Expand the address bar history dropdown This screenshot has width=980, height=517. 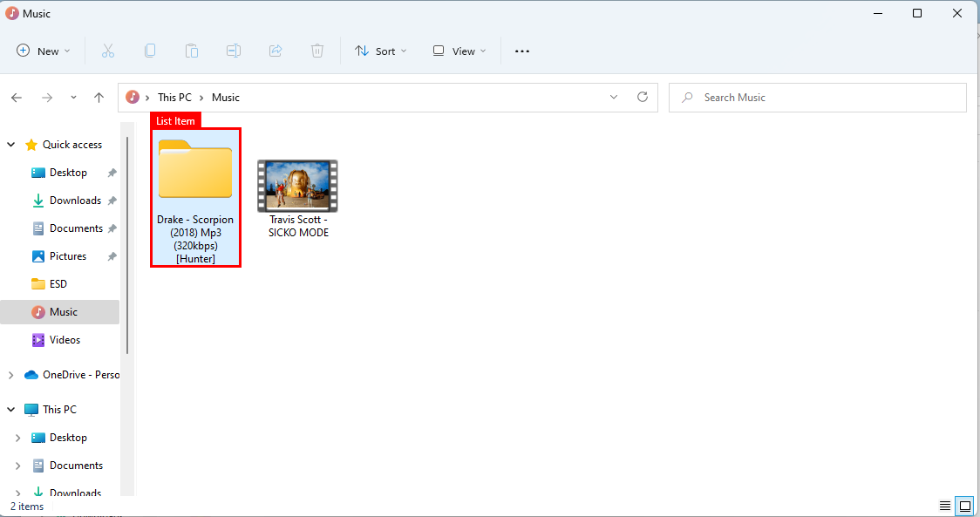614,97
